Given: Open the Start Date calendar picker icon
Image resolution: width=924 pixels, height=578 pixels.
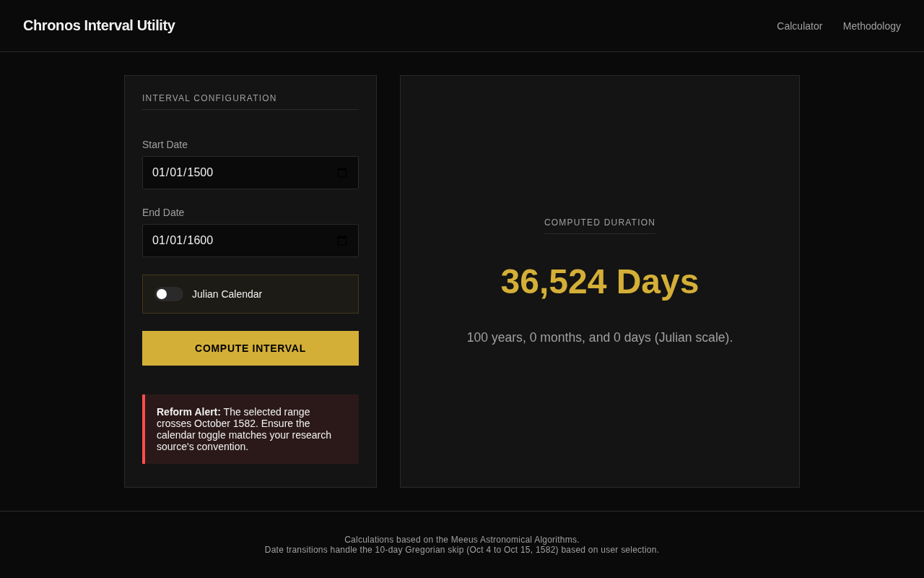Looking at the screenshot, I should click(x=342, y=173).
